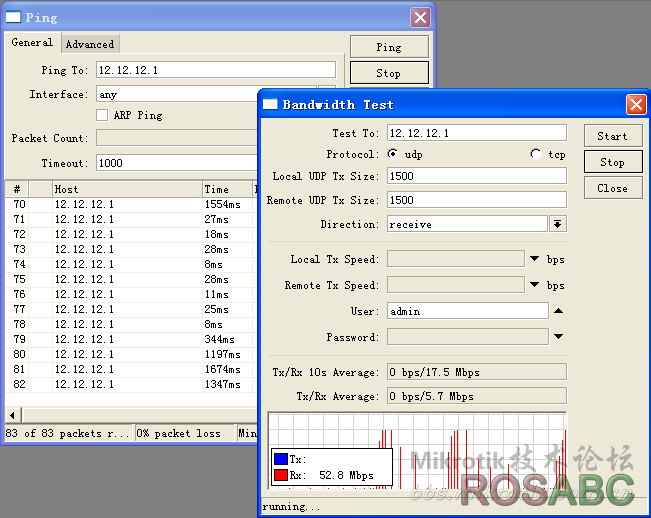Sort ping results by Time column header

[228, 189]
